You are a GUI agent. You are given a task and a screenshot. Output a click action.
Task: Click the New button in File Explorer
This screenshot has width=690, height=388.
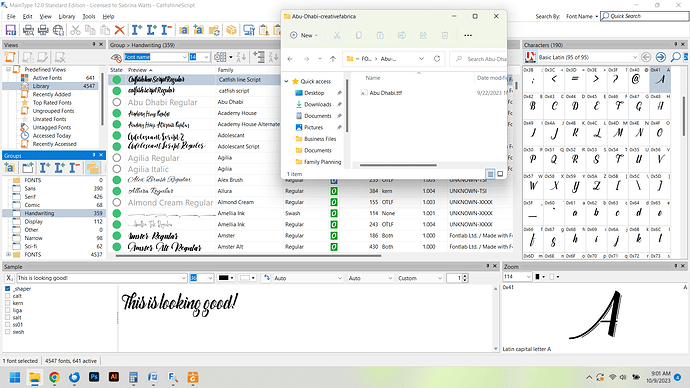(x=304, y=35)
